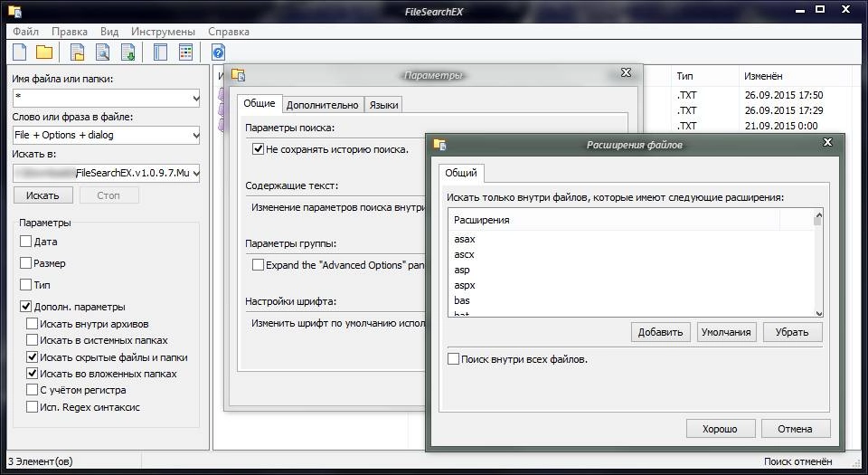Click the Убрать button

point(792,332)
